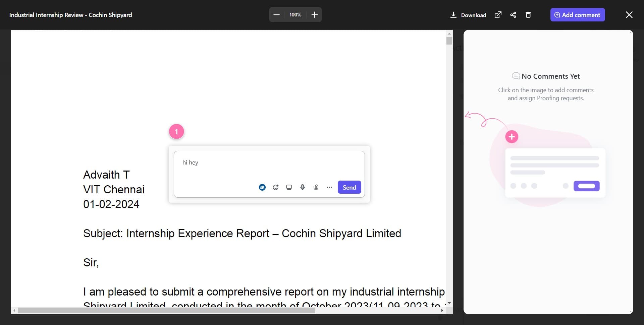Download the attachment
Image resolution: width=644 pixels, height=325 pixels.
pyautogui.click(x=468, y=15)
